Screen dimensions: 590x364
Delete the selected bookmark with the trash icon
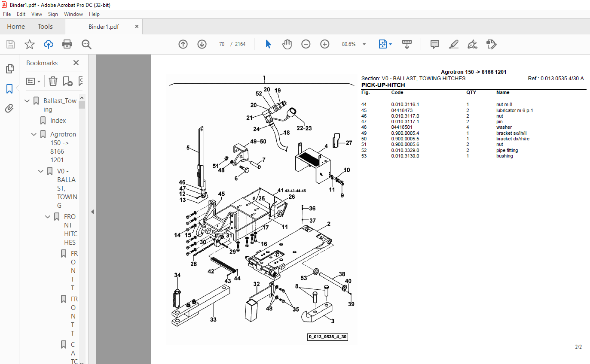[x=53, y=81]
